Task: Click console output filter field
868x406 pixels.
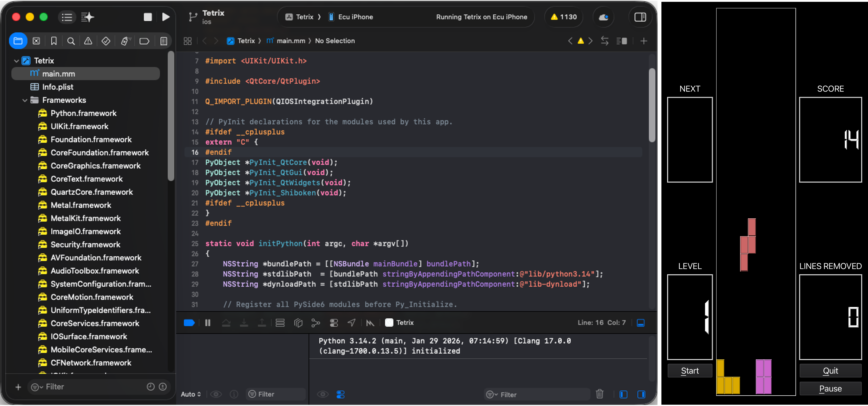Action: click(x=537, y=395)
